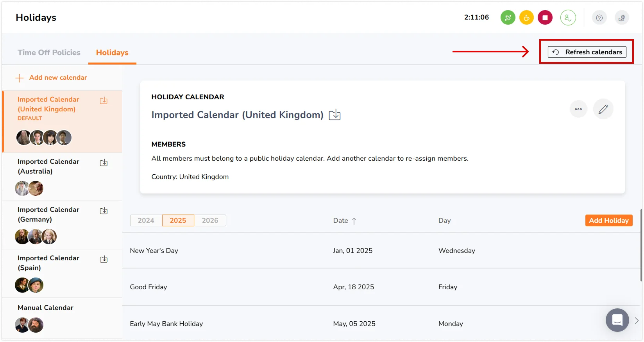
Task: Select the Holidays tab
Action: pos(112,52)
